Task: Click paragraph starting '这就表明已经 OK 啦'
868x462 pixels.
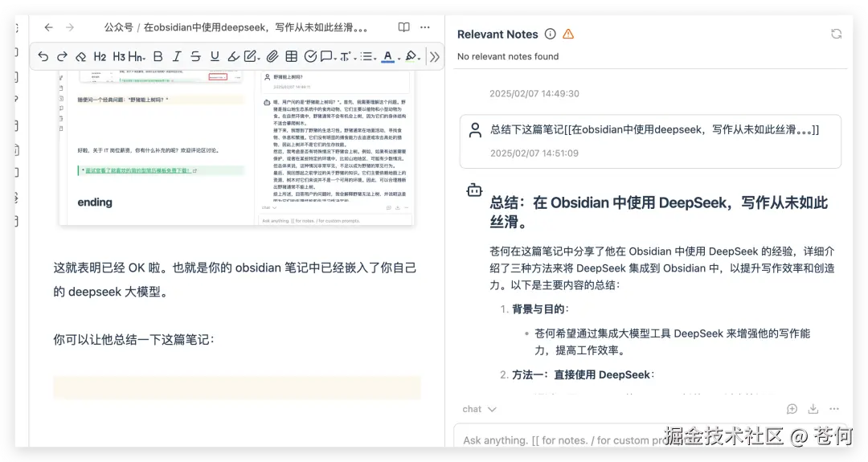Action: tap(235, 280)
